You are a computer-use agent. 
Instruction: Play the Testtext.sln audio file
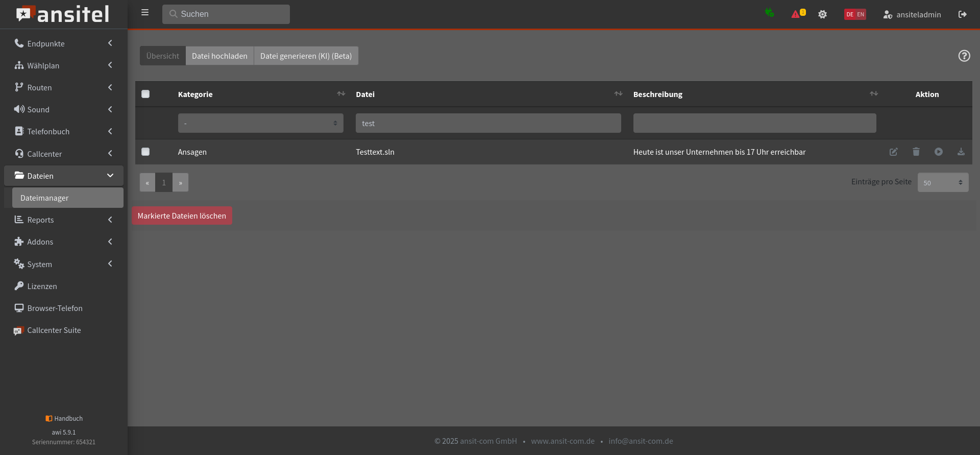(938, 152)
